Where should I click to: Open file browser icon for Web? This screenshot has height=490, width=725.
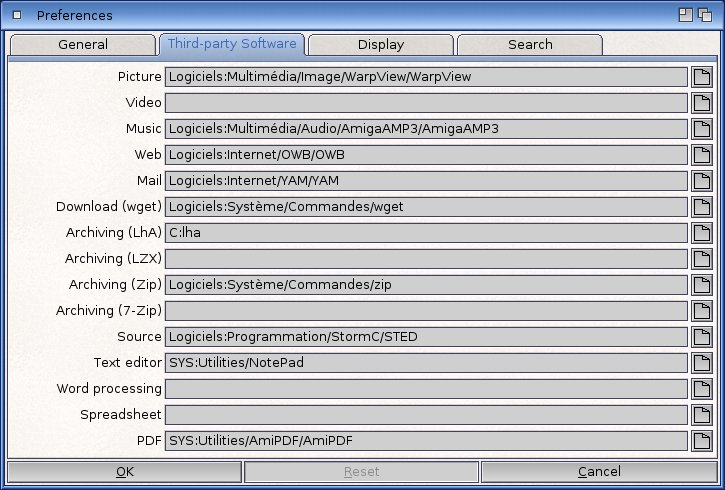701,155
